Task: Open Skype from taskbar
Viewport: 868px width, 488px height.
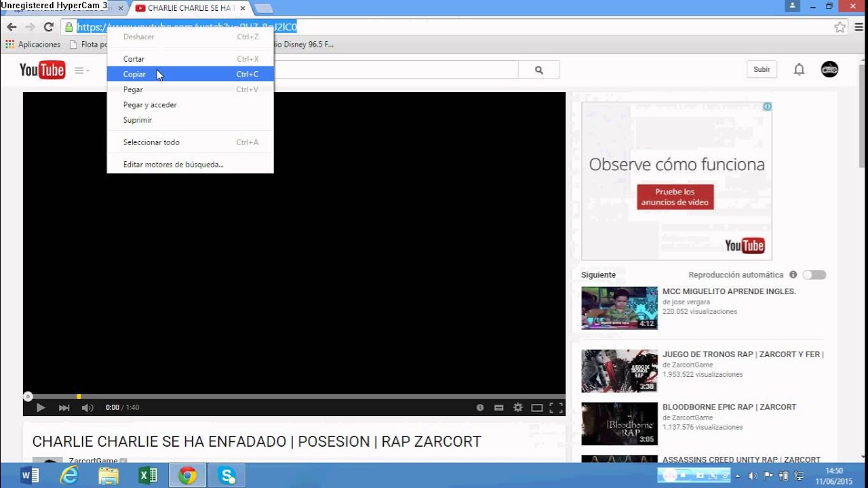Action: [x=226, y=476]
